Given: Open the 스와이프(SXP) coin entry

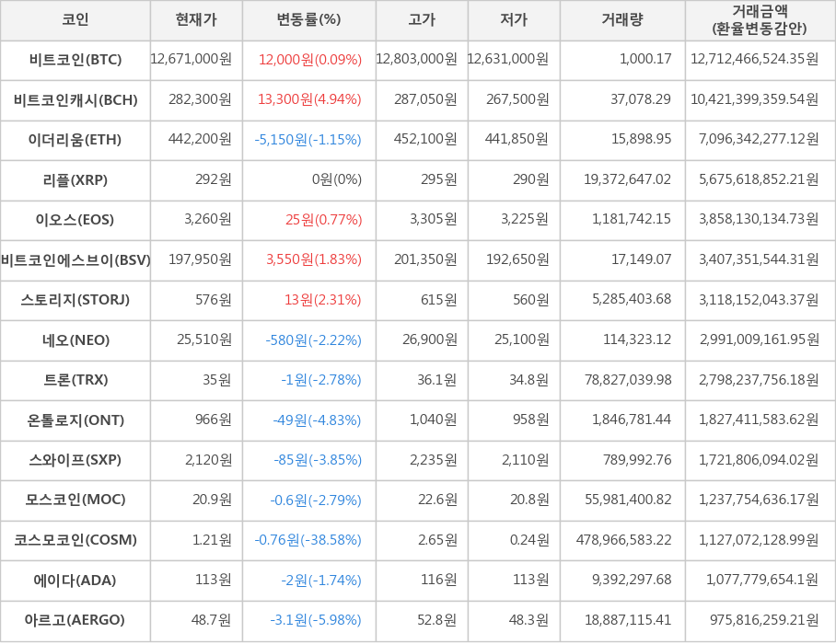Looking at the screenshot, I should (x=75, y=460).
